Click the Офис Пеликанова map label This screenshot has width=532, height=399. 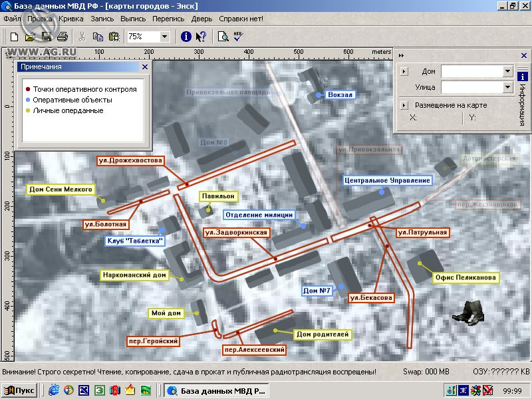465,277
